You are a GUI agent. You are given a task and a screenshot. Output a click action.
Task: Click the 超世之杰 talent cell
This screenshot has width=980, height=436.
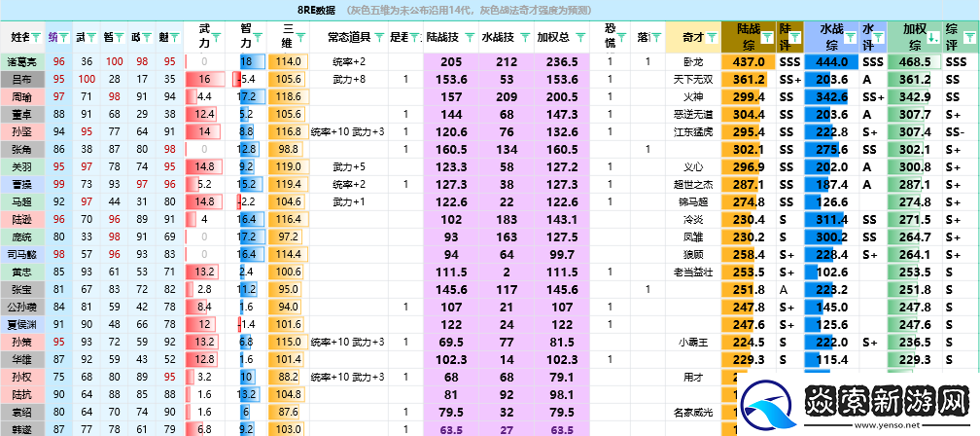tap(693, 185)
